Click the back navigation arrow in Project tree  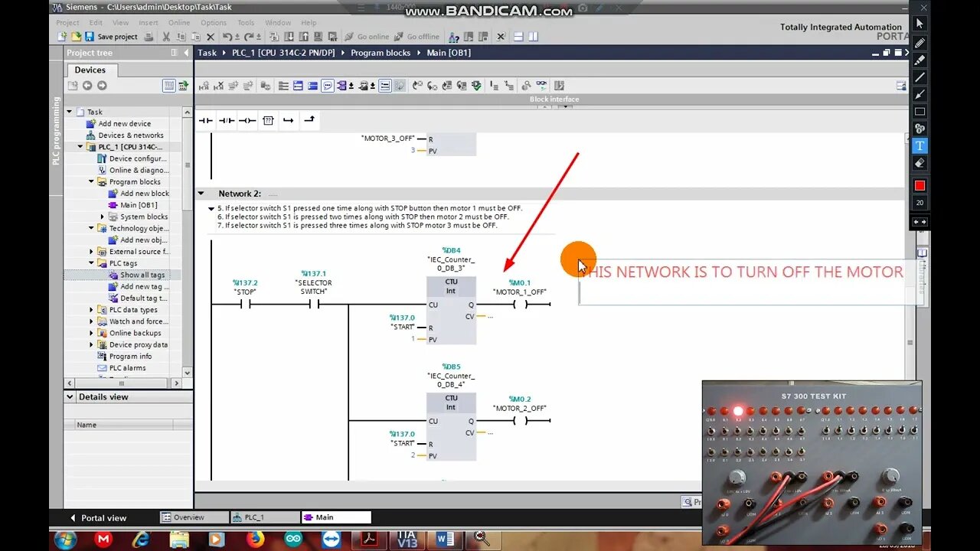click(87, 86)
